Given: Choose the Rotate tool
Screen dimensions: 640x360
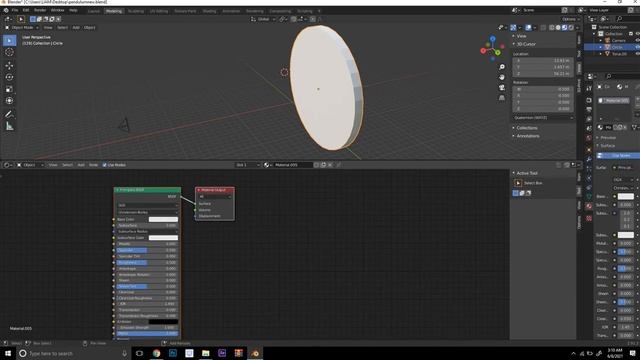Looking at the screenshot, I should (9, 77).
